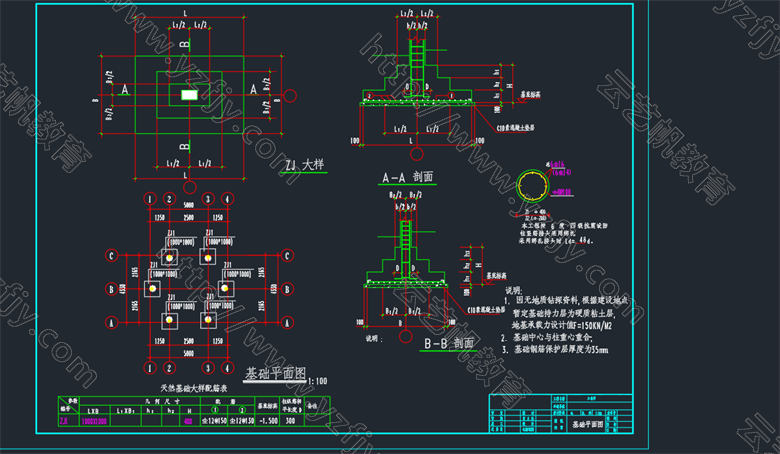Image resolution: width=780 pixels, height=454 pixels.
Task: Select the "-1.500" base elevation cell
Action: [x=268, y=421]
